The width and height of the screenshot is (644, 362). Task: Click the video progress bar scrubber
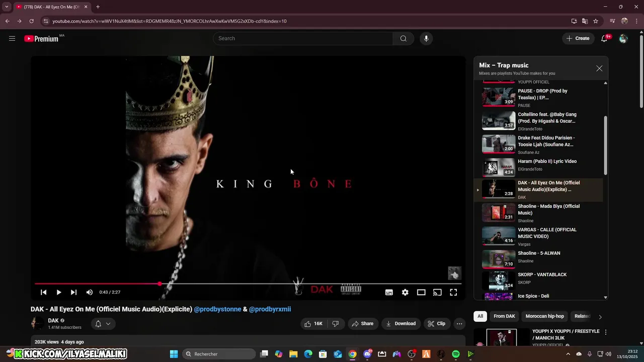tap(159, 284)
